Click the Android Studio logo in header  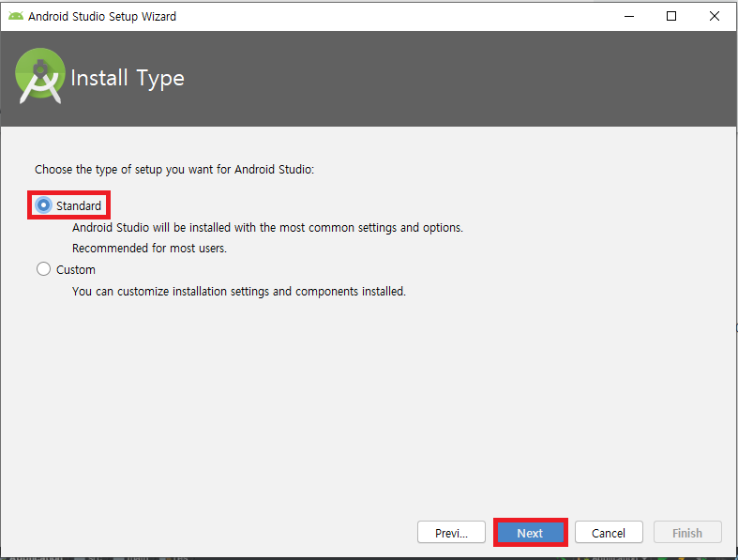(x=40, y=76)
